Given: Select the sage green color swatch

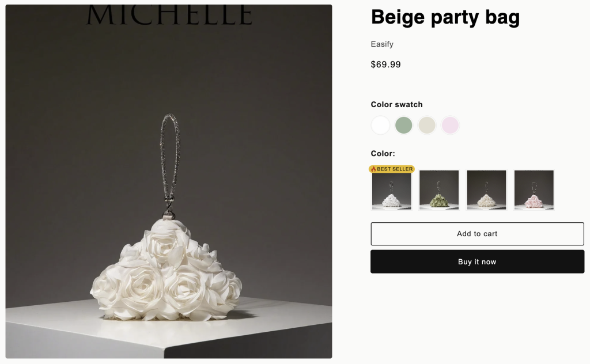Looking at the screenshot, I should click(404, 125).
